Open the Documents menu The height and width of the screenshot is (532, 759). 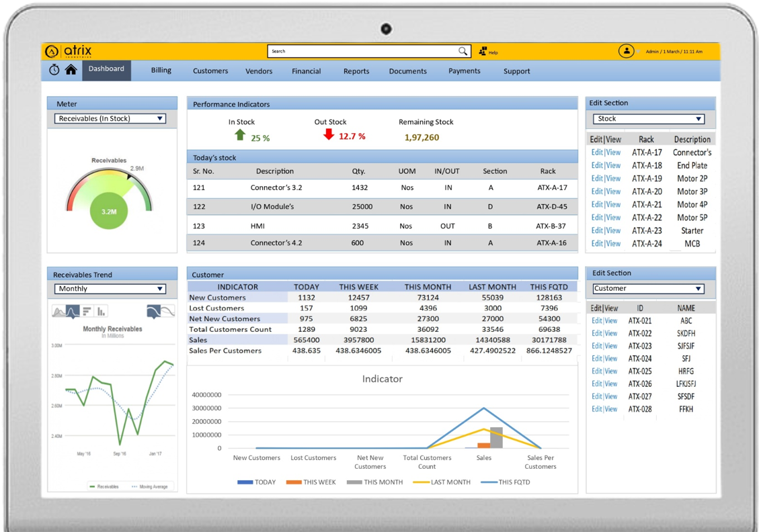coord(408,71)
